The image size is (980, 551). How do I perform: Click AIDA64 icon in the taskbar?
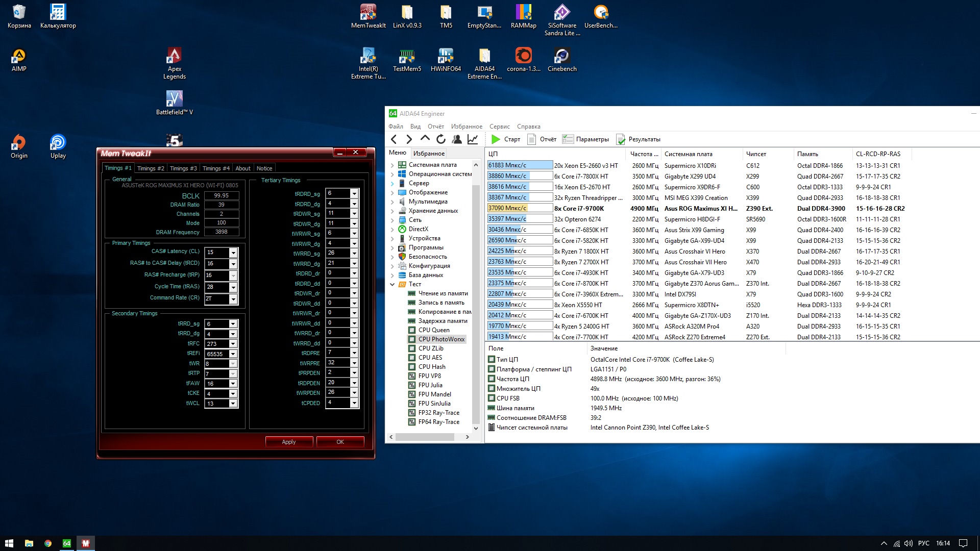coord(67,543)
